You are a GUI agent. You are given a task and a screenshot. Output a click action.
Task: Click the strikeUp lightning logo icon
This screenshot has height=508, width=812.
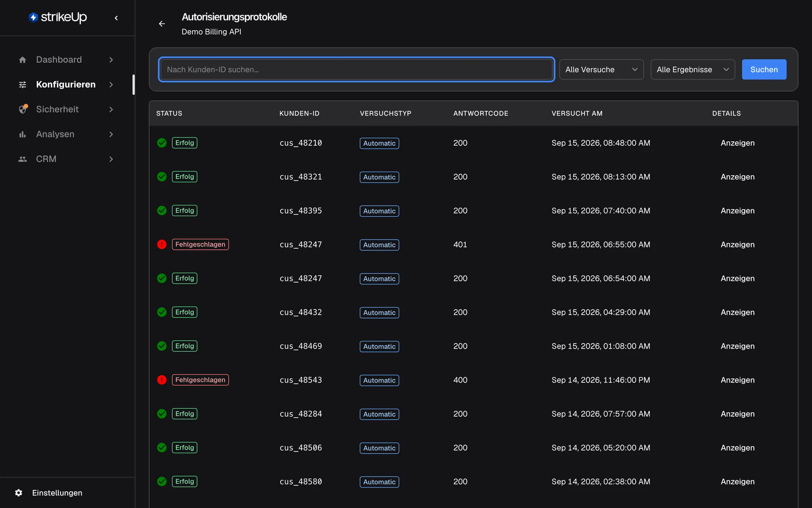33,17
